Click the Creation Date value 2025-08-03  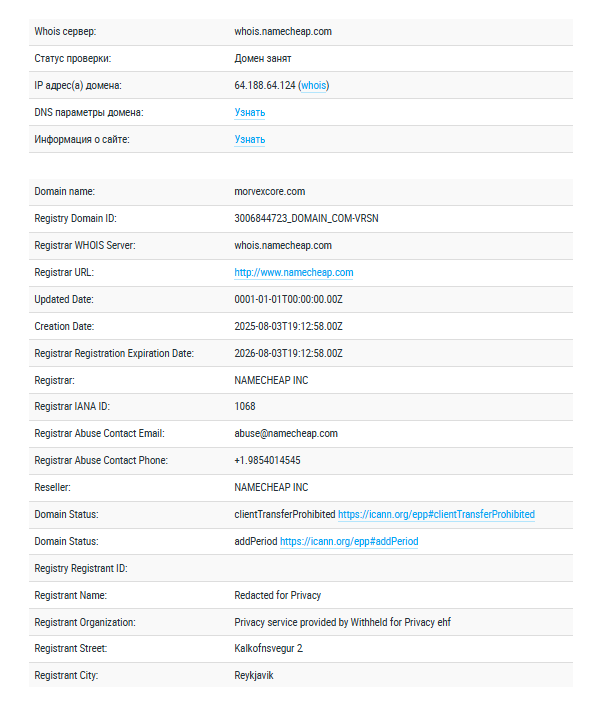(288, 326)
